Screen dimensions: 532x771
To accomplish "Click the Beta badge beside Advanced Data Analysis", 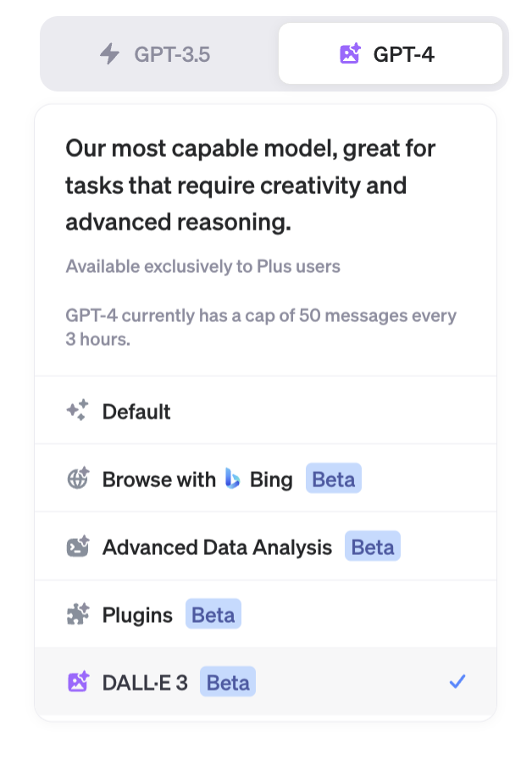I will coord(373,547).
